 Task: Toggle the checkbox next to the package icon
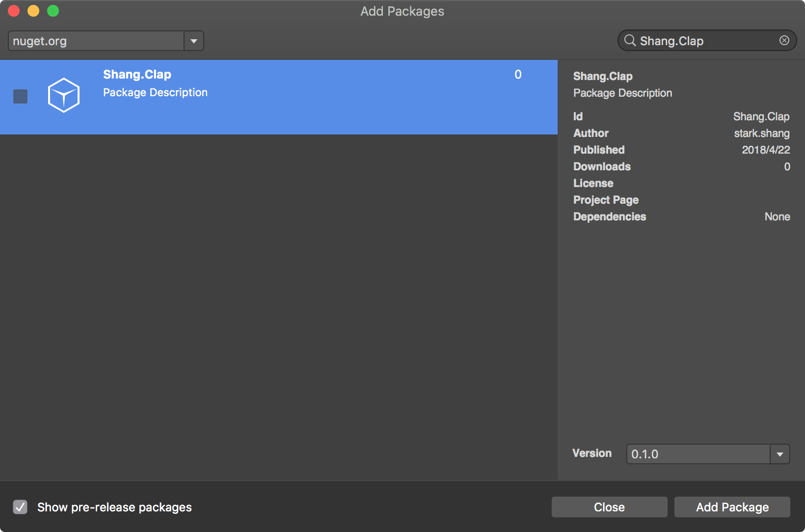coord(20,97)
